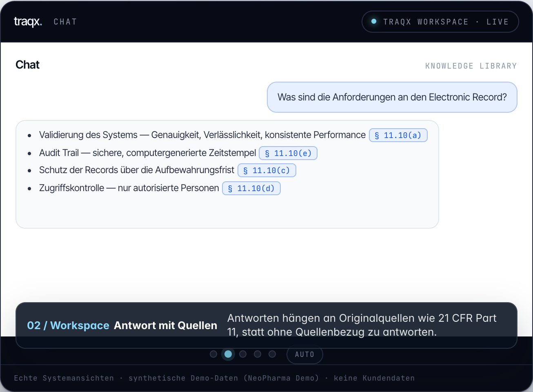
Task: Select the third slide dot
Action: coord(243,354)
